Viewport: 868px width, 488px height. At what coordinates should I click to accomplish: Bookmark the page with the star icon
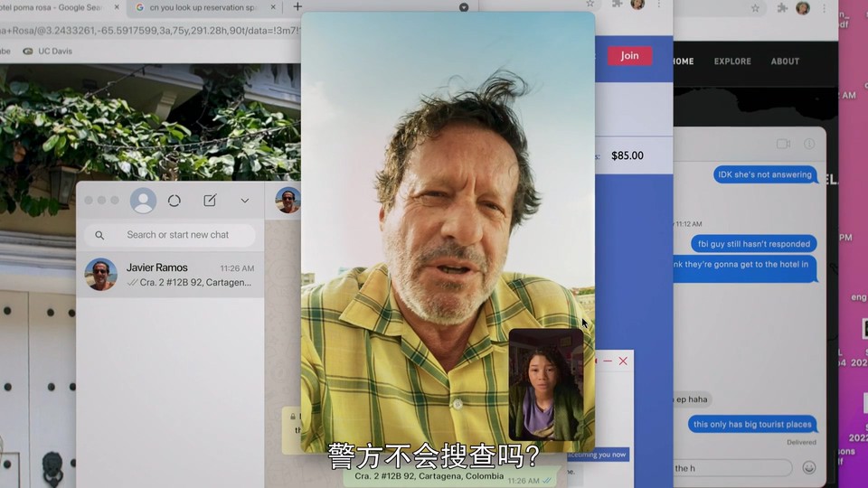click(x=755, y=8)
